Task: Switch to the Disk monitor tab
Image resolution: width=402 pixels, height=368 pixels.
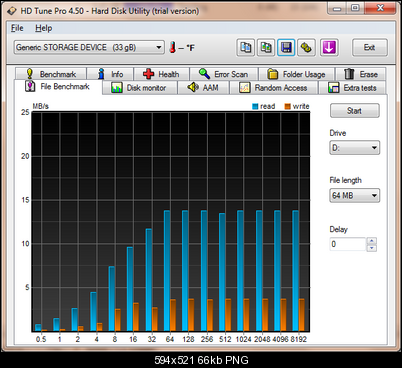Action: click(139, 88)
